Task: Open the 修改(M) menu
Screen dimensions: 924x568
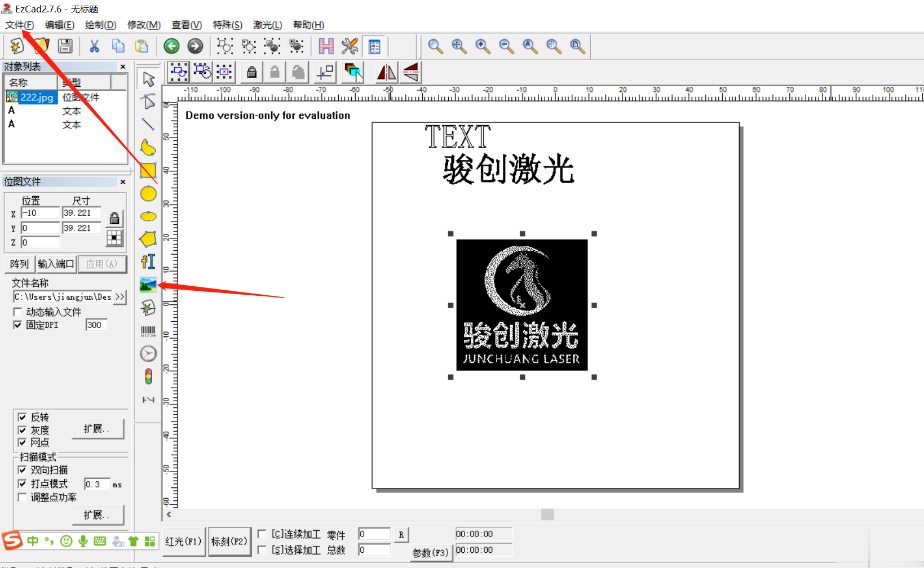Action: click(x=144, y=25)
